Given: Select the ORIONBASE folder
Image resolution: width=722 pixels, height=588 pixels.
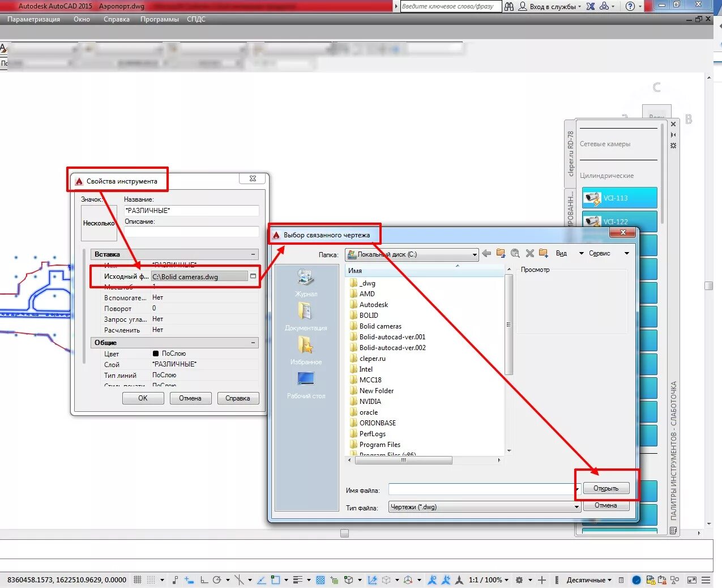Looking at the screenshot, I should point(373,423).
